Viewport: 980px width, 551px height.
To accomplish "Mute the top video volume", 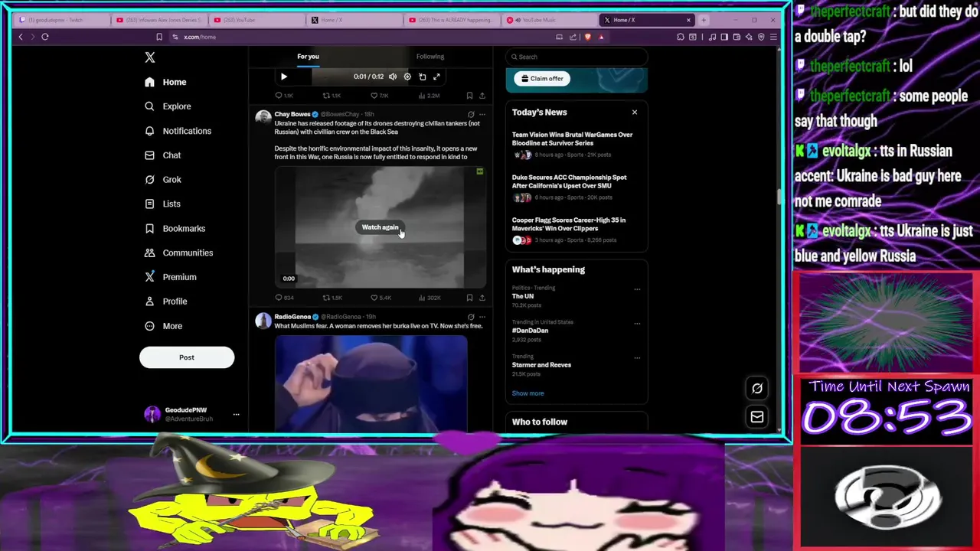I will 393,77.
